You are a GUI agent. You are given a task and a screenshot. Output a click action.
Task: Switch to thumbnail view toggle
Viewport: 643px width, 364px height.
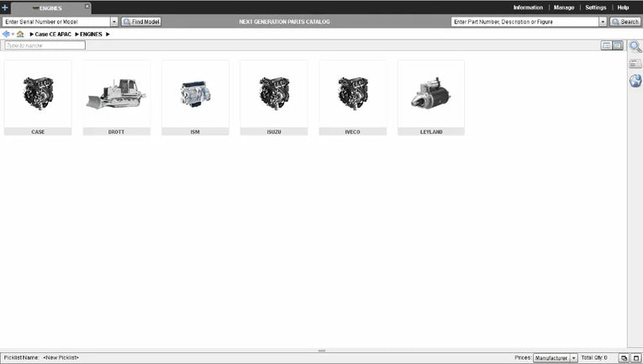[x=618, y=45]
